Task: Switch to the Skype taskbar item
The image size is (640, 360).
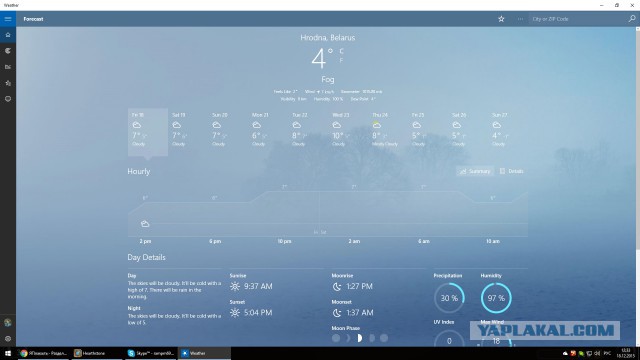Action: [x=150, y=353]
